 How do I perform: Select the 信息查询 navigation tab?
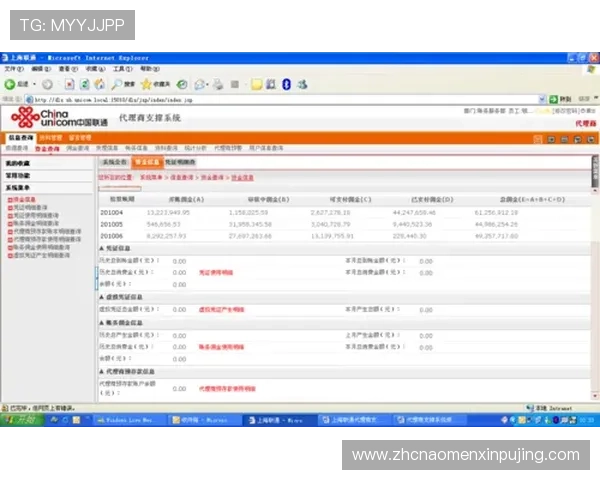coord(20,137)
